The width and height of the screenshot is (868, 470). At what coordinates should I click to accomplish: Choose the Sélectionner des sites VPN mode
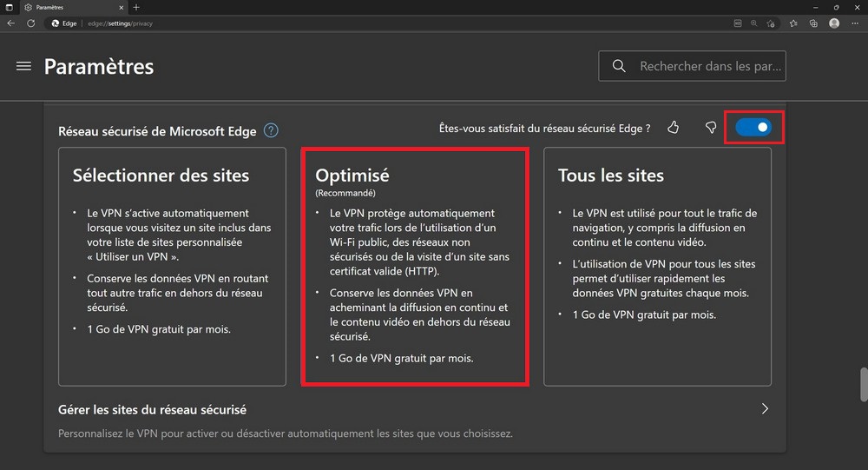[x=172, y=266]
